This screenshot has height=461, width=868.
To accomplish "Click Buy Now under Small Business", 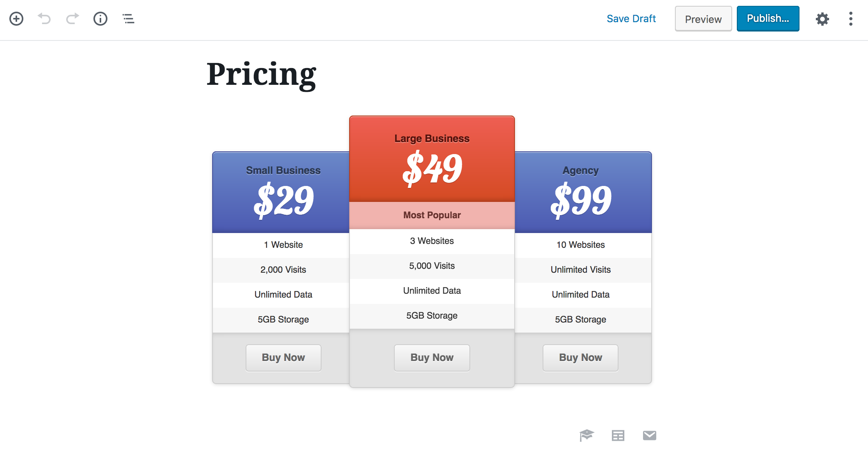I will coord(283,358).
